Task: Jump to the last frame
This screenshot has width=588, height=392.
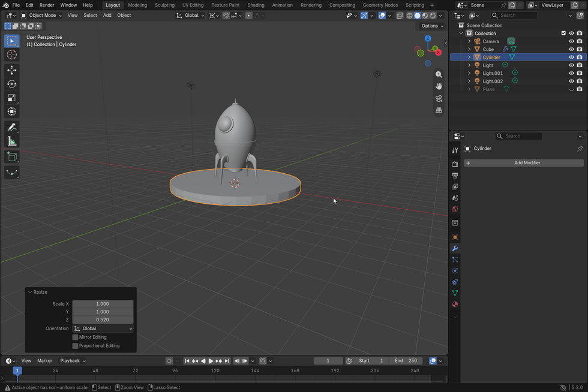Action: pyautogui.click(x=227, y=361)
